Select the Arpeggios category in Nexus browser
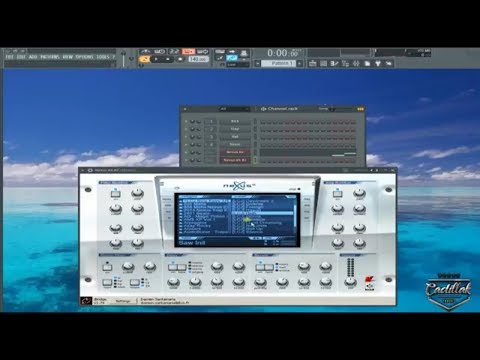 pos(196,223)
